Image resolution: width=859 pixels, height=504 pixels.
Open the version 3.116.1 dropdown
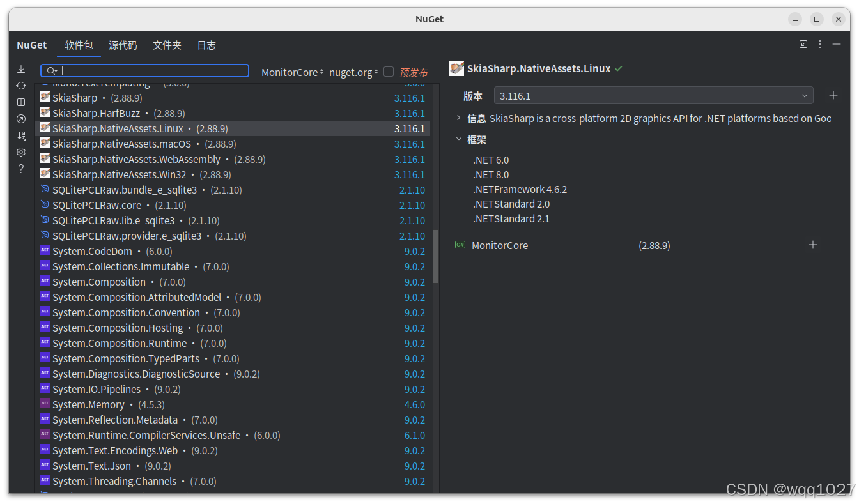pyautogui.click(x=805, y=96)
